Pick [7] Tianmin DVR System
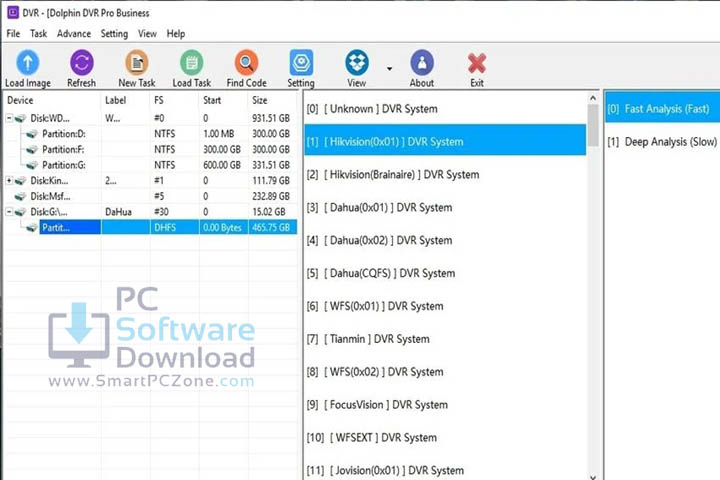Screen dimensions: 720x480 tap(445, 339)
